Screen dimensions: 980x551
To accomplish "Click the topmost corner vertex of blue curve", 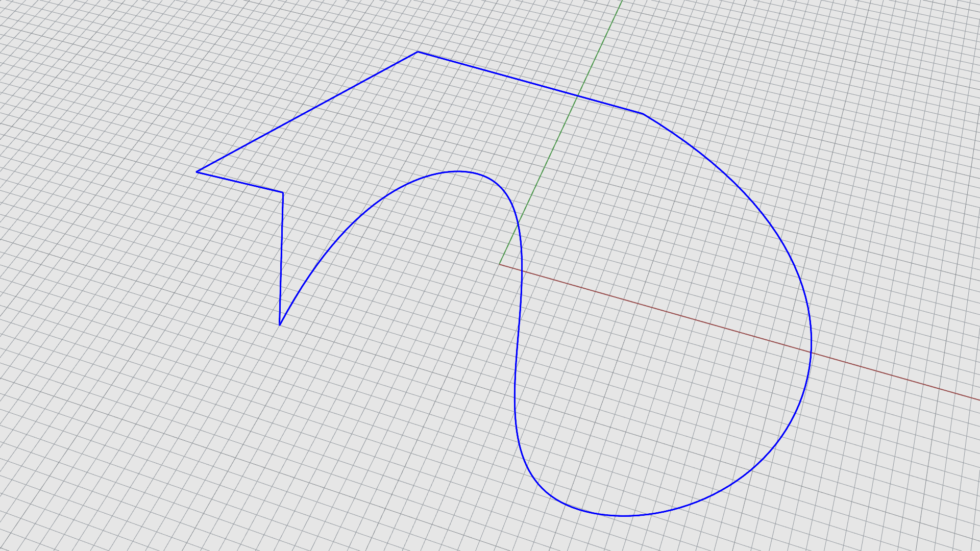I will tap(418, 52).
